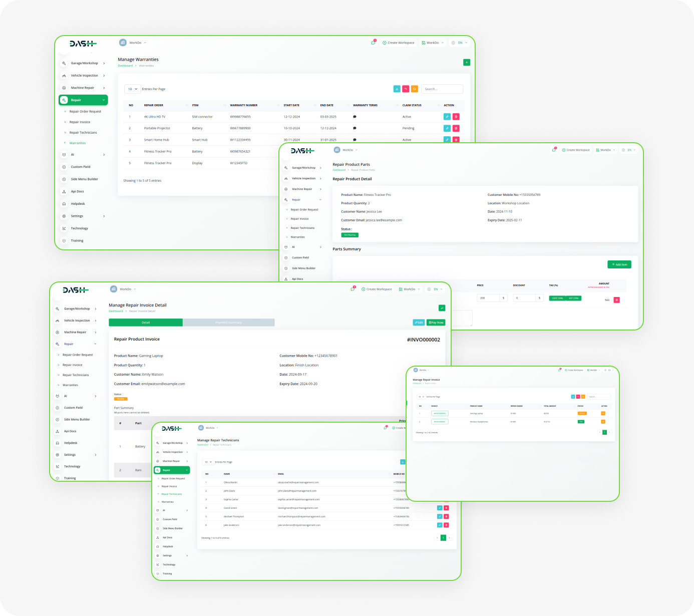
Task: Click the Api Docs sidebar icon in Warranties window
Action: coord(64,191)
